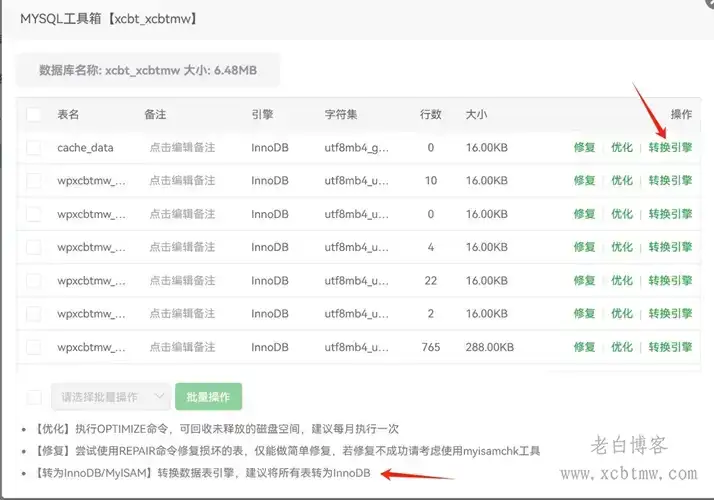Click the 备注 column header

tap(155, 114)
